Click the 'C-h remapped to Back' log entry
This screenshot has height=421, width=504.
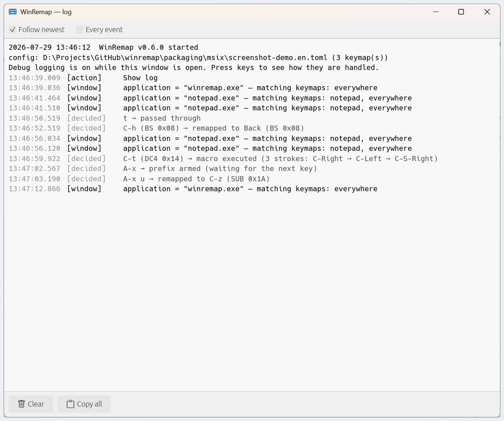(x=156, y=128)
